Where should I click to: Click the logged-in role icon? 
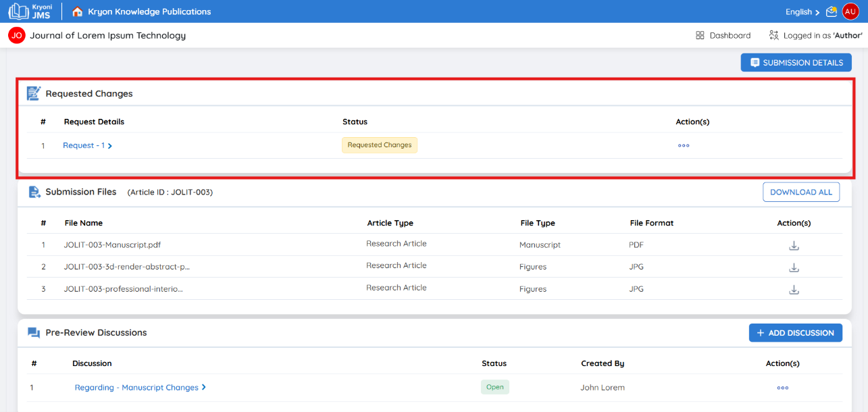[x=774, y=35]
